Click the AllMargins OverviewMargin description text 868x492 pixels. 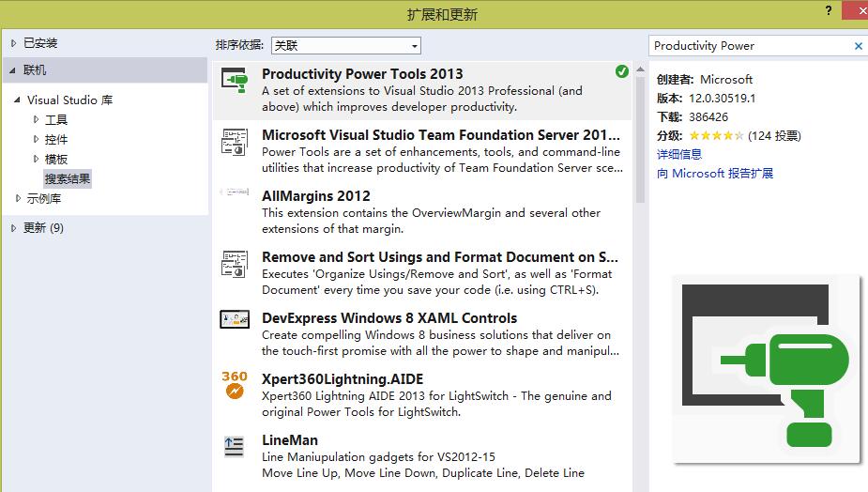[431, 221]
